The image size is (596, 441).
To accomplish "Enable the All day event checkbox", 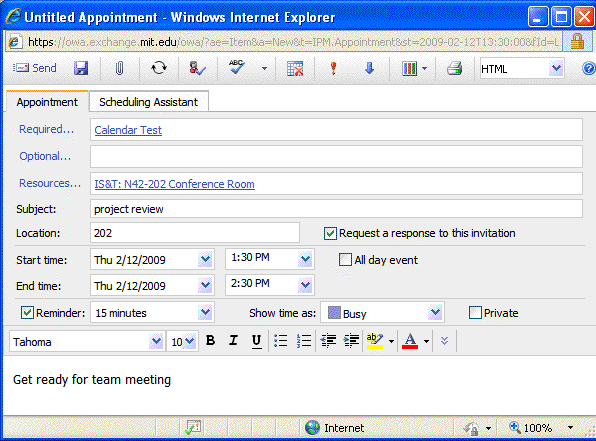I will tap(345, 260).
